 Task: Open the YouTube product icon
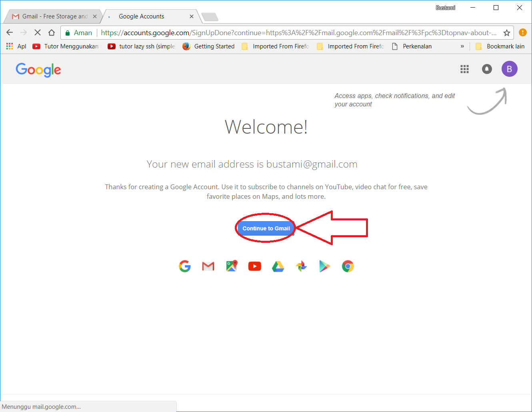(x=255, y=266)
